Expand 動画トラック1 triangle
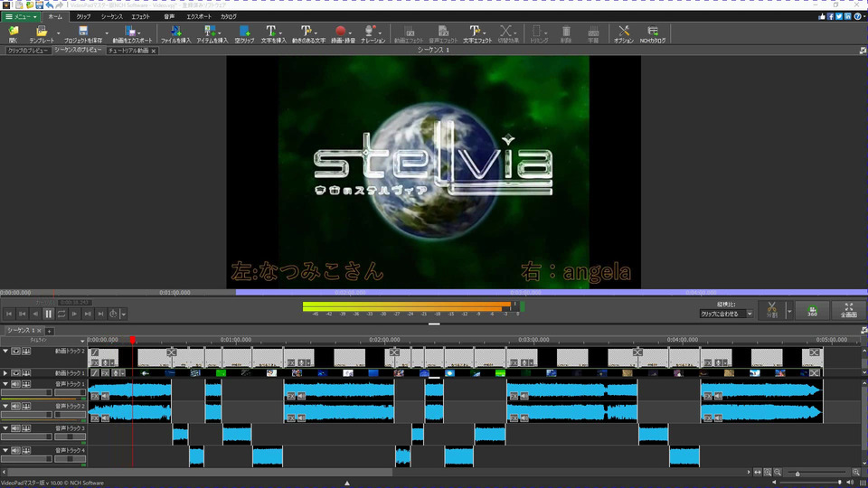Viewport: 868px width, 488px height. pyautogui.click(x=5, y=373)
